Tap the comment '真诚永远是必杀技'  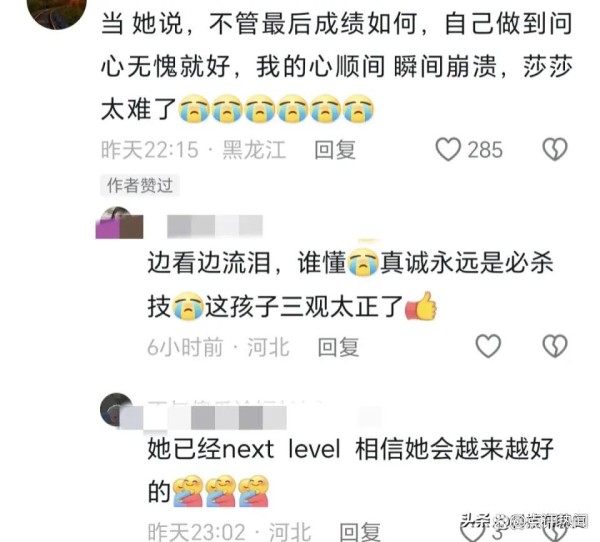[350, 285]
